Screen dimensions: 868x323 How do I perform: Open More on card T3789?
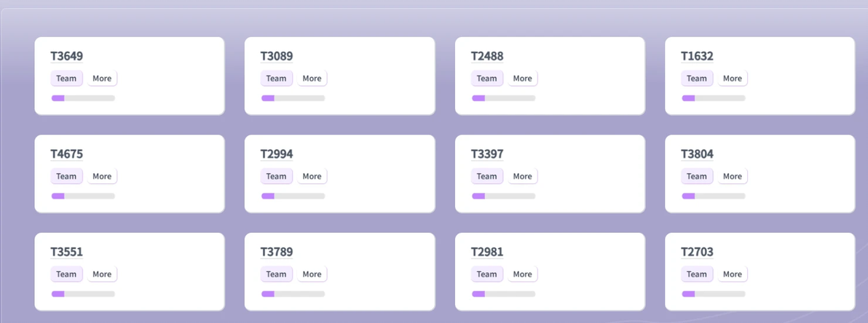tap(312, 274)
